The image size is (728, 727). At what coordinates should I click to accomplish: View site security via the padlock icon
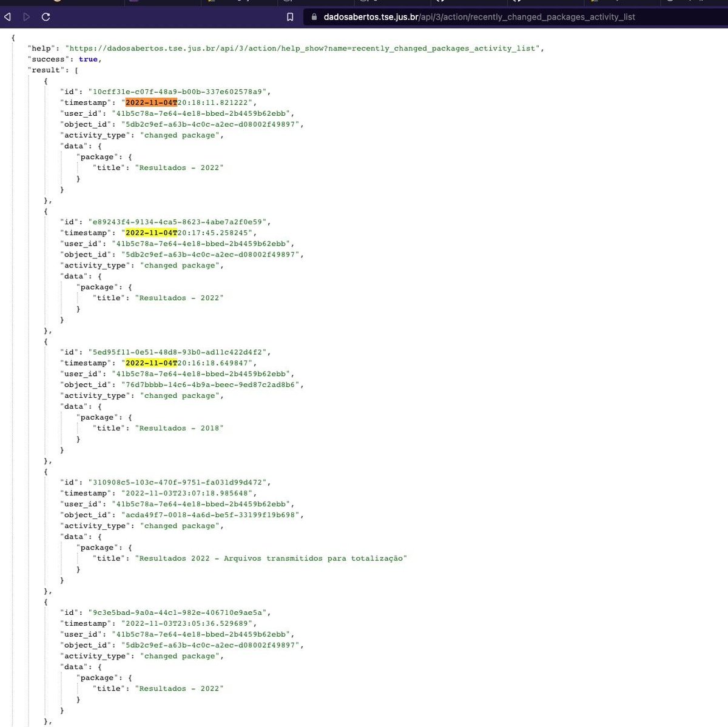click(314, 17)
